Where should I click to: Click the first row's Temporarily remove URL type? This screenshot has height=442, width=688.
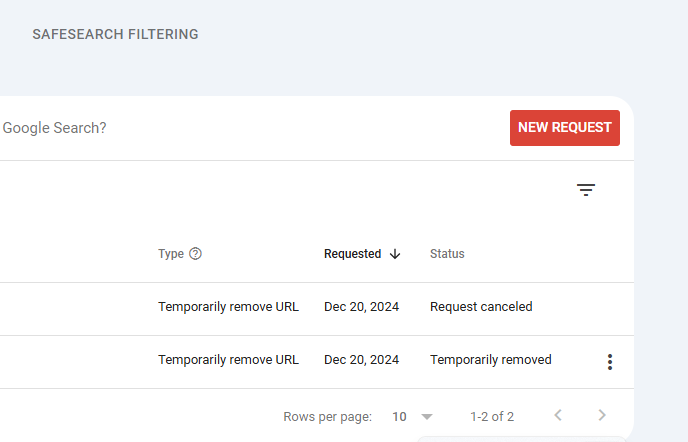(228, 307)
